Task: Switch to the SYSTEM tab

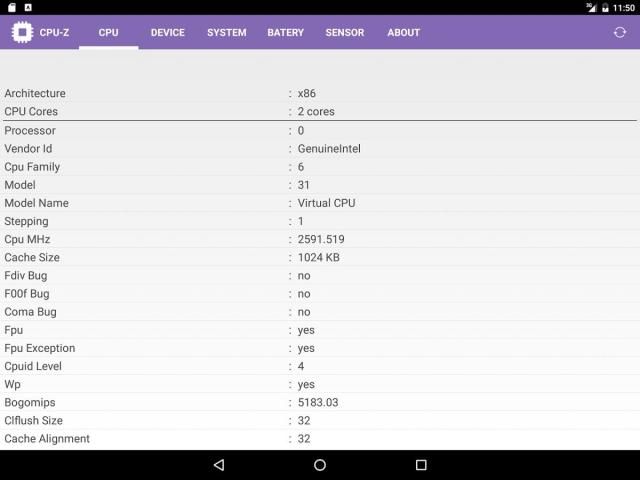Action: (226, 32)
